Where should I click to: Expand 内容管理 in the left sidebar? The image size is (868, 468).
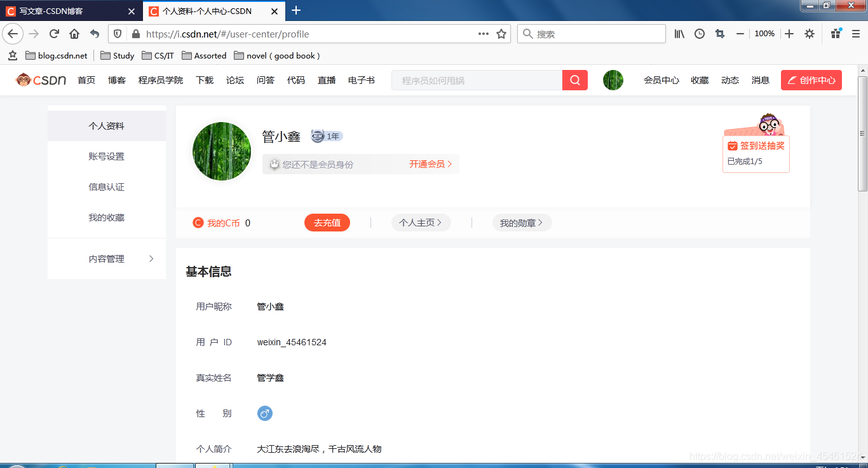(107, 259)
